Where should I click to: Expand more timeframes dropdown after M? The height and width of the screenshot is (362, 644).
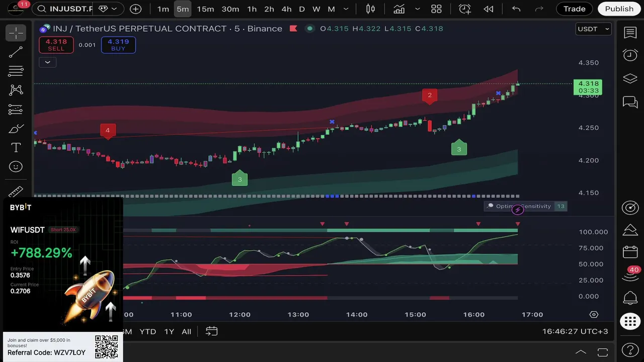pos(346,9)
